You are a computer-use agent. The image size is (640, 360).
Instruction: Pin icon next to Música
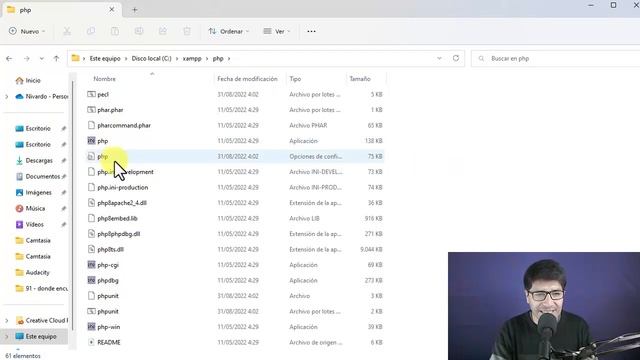click(64, 209)
